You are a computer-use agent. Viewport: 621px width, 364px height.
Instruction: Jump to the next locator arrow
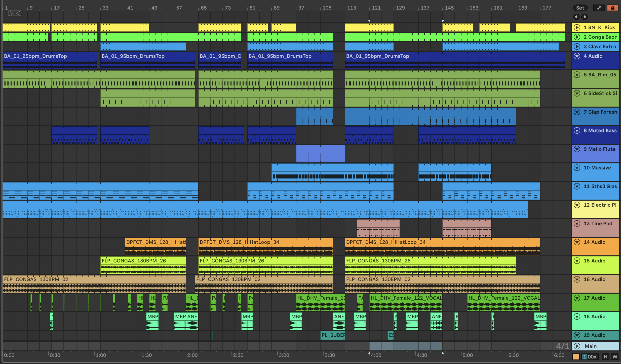point(585,17)
